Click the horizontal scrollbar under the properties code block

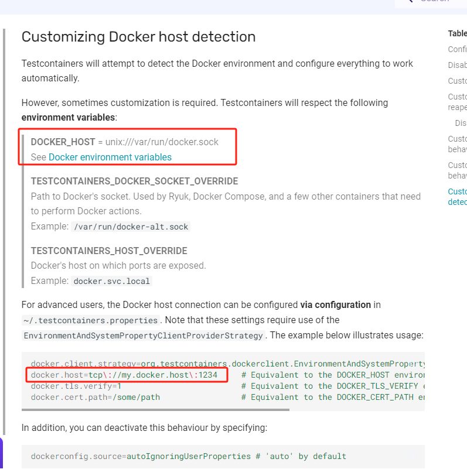coord(155,409)
